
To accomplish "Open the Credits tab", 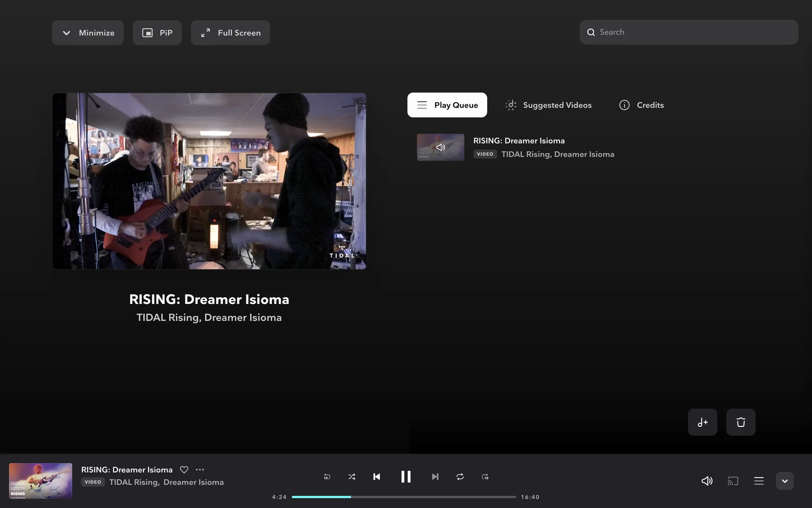I will click(642, 105).
